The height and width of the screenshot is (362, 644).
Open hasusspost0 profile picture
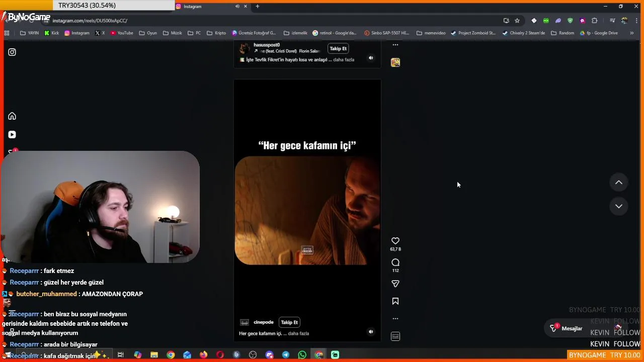245,48
